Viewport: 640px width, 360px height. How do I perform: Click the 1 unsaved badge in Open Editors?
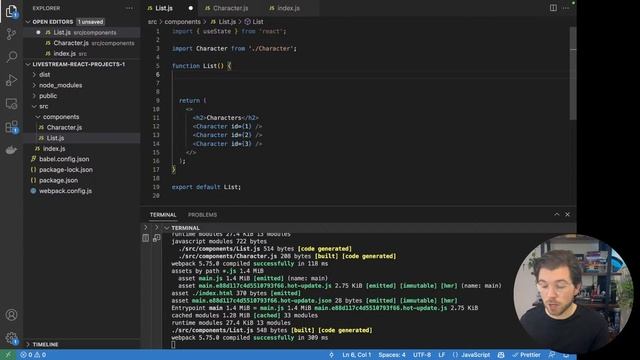pyautogui.click(x=90, y=22)
